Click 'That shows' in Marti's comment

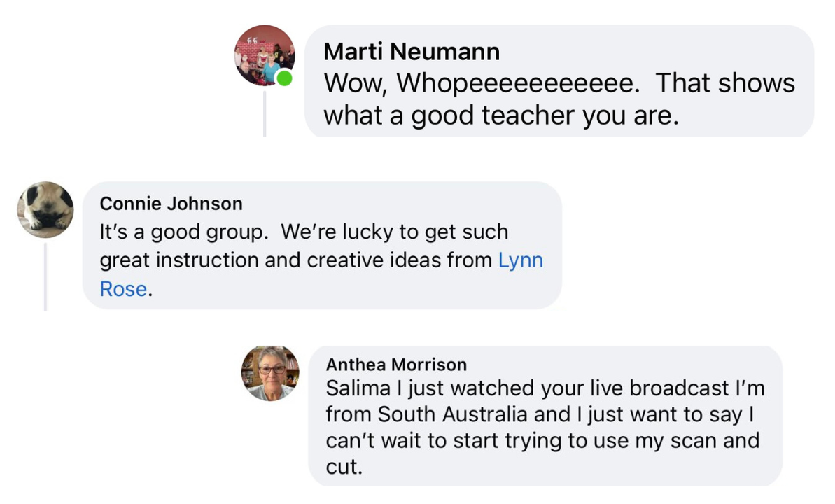(x=725, y=83)
